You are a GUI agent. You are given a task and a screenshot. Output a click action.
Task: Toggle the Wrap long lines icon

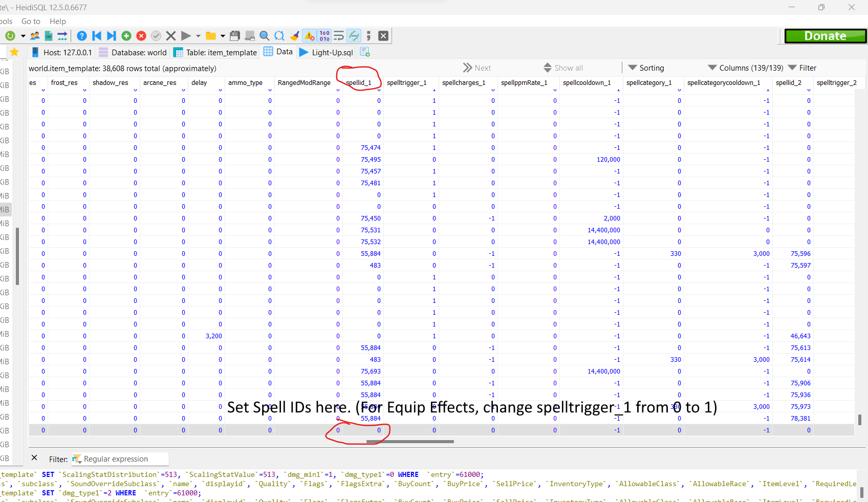pos(339,36)
